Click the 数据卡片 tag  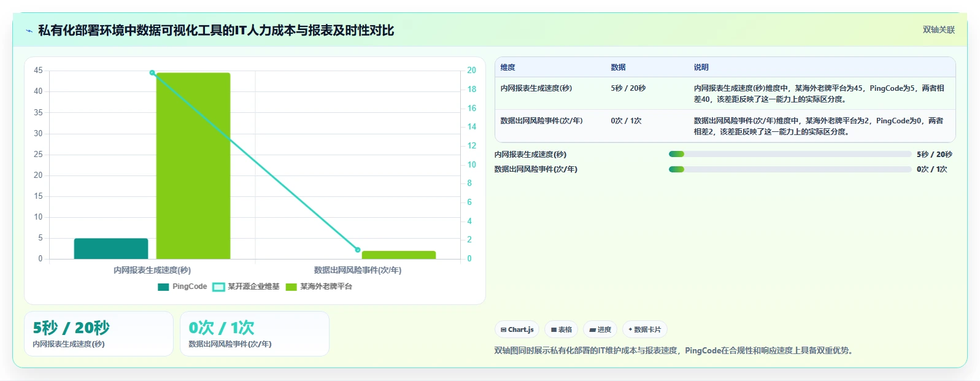pos(644,329)
